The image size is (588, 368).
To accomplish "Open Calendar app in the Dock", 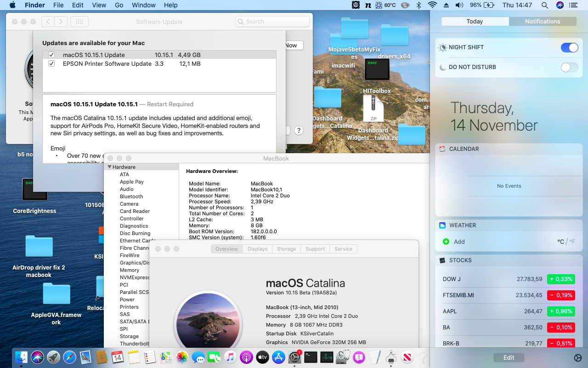I will click(118, 357).
